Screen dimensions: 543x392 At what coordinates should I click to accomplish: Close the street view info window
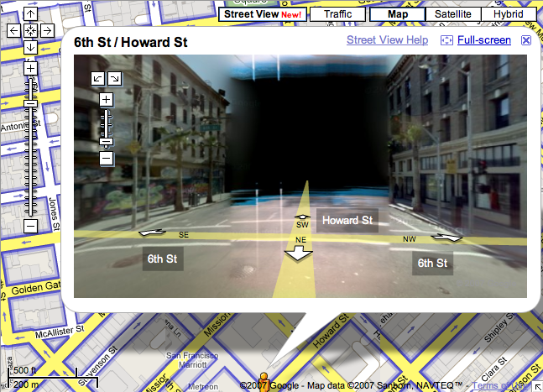tap(526, 40)
